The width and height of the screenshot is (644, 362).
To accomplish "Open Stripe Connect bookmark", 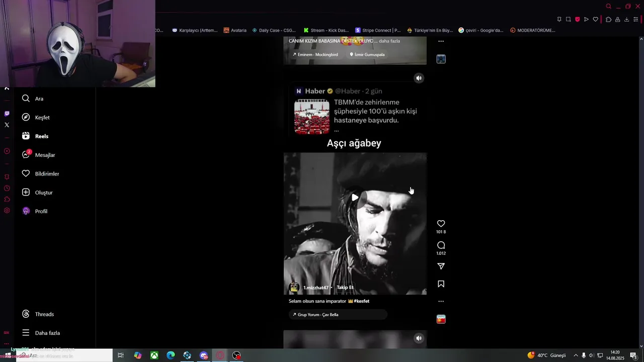I will (x=378, y=30).
